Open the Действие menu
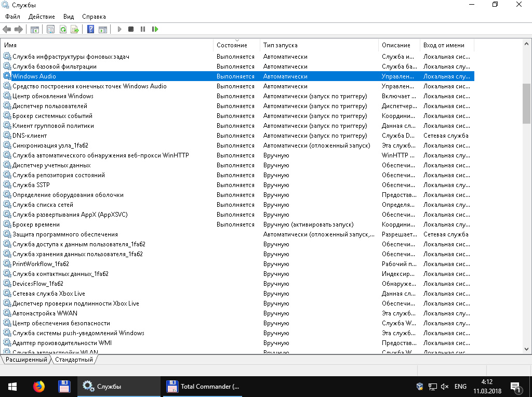 (42, 17)
